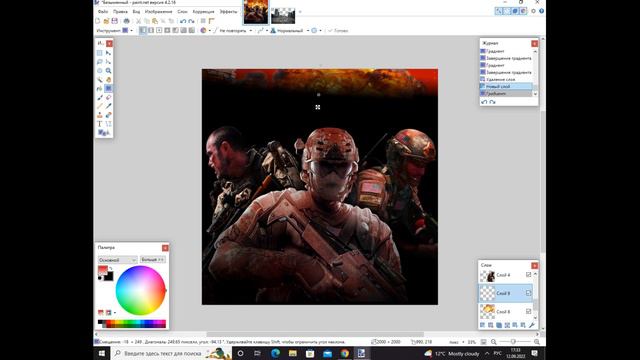
Task: Toggle the pixel grid icon in toolbar
Action: [x=203, y=21]
